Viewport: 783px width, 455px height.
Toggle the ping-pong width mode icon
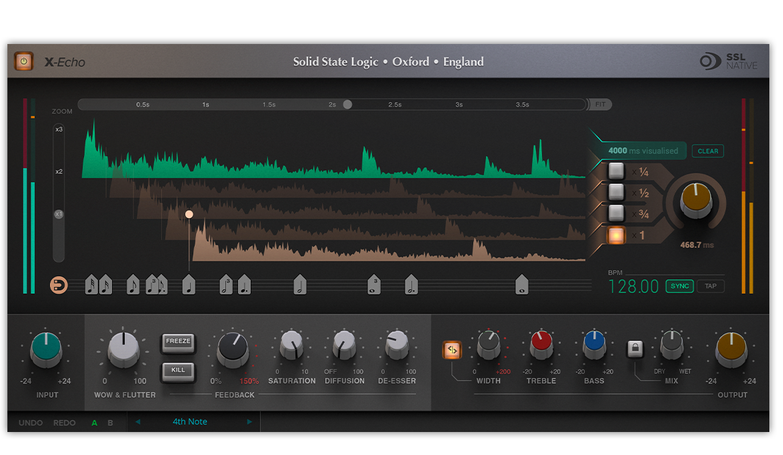451,350
